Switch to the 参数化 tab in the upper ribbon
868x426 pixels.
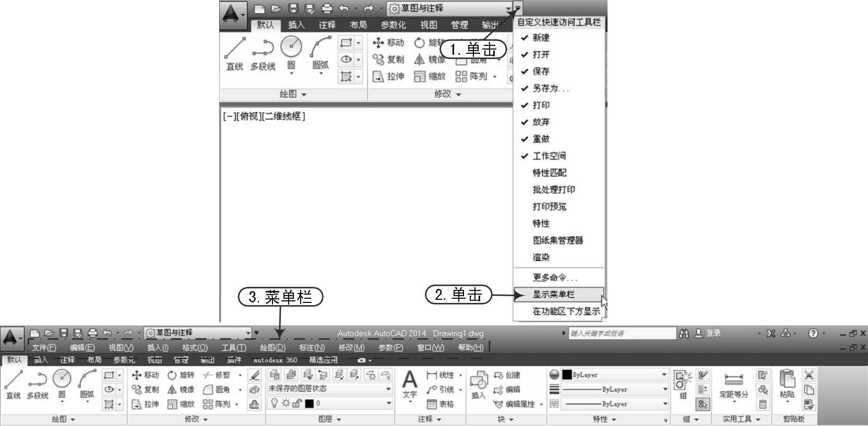click(x=393, y=25)
